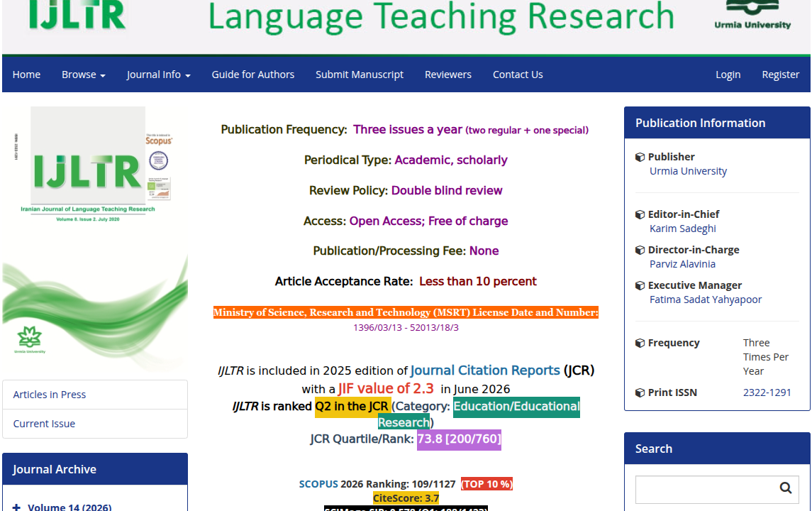This screenshot has height=511, width=812.
Task: Click the Print ISSN cube icon
Action: pyautogui.click(x=640, y=393)
